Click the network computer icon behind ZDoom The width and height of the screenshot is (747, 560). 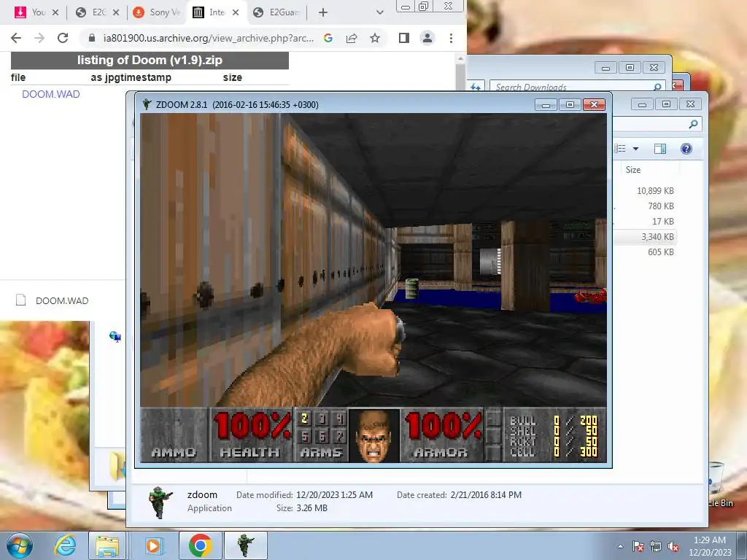pyautogui.click(x=115, y=337)
